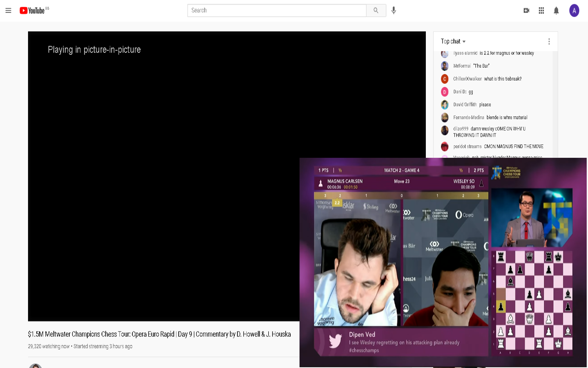Click the channel avatar below the video
This screenshot has height=368, width=588.
[x=35, y=366]
